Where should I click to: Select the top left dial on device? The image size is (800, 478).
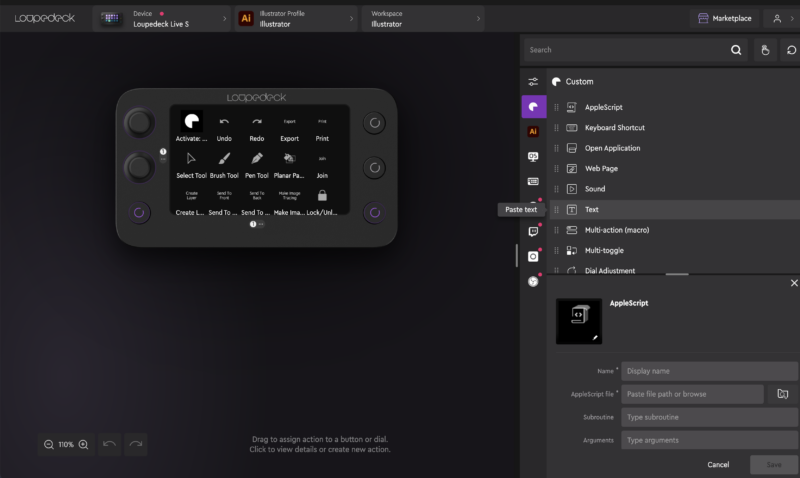tap(139, 122)
